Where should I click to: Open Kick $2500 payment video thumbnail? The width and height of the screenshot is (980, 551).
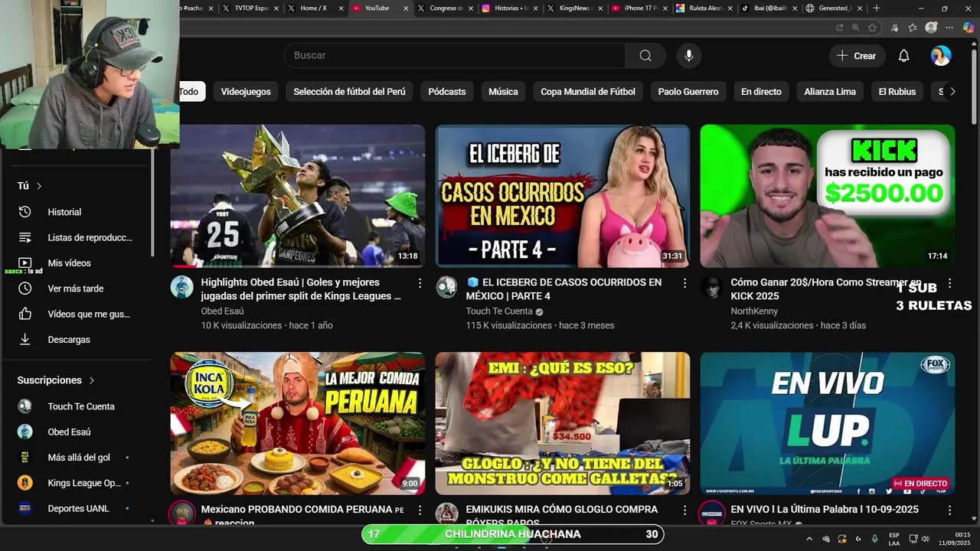click(828, 196)
